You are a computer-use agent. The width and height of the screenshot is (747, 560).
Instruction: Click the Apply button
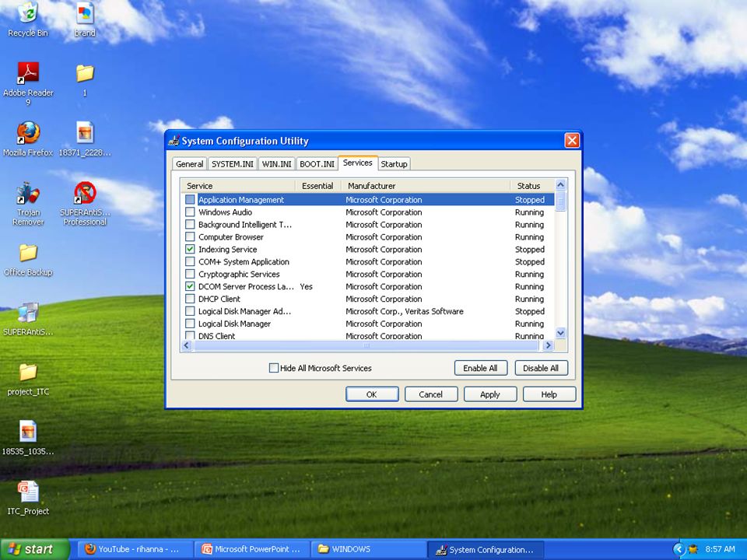(489, 394)
